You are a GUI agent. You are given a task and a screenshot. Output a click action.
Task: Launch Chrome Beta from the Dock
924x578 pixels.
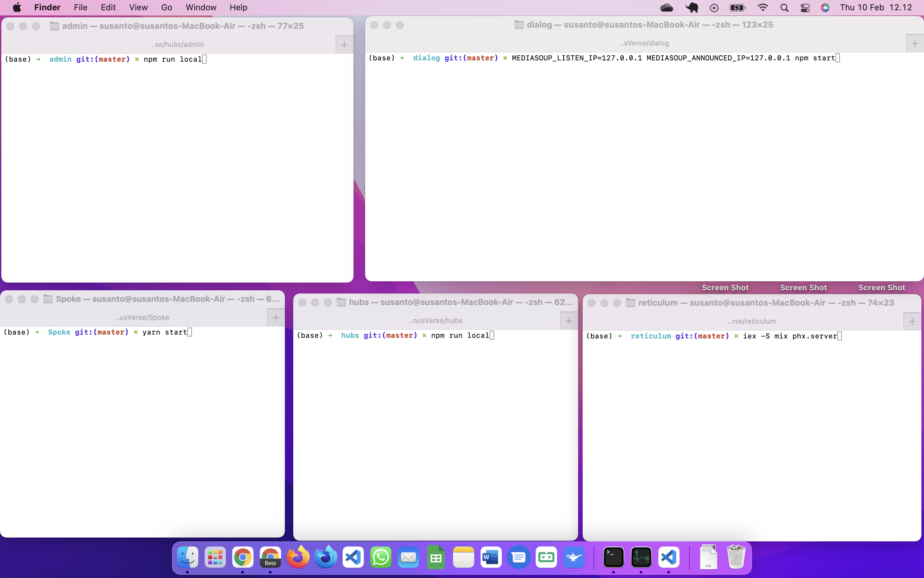click(x=270, y=557)
